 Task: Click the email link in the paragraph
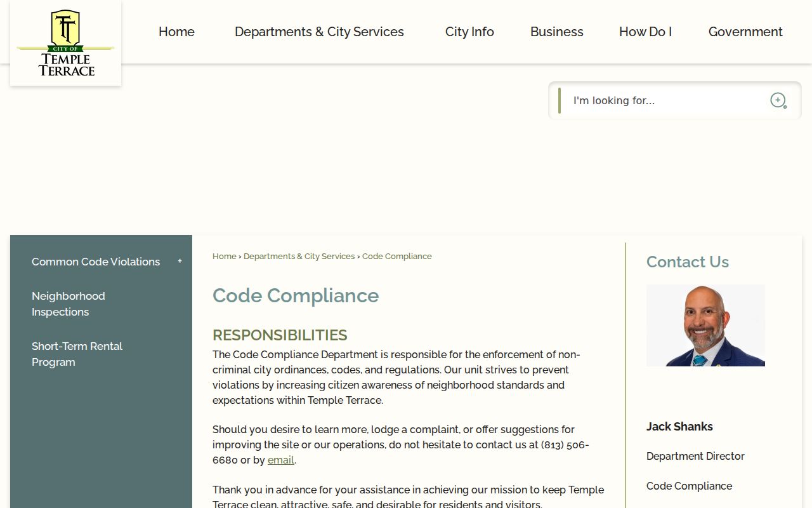[281, 460]
